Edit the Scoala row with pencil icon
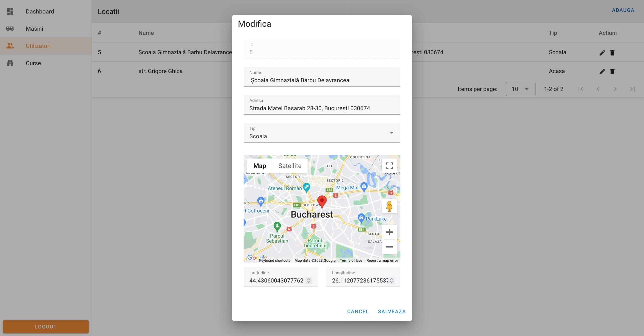 click(602, 53)
